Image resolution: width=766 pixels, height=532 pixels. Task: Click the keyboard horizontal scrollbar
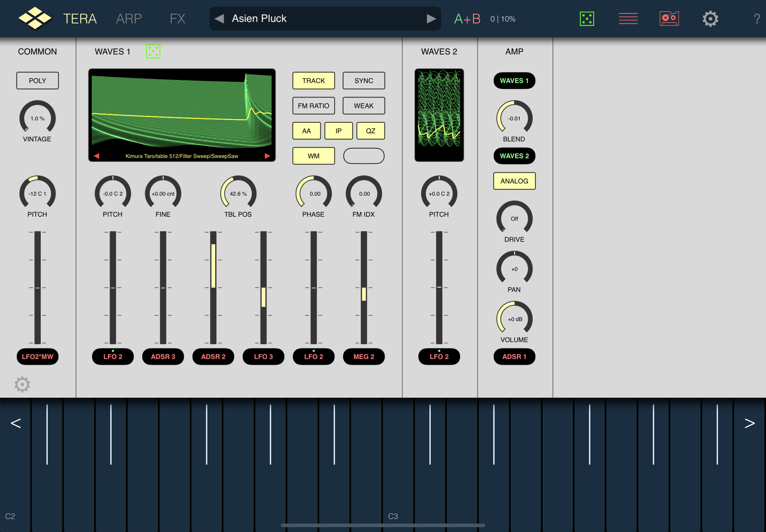pyautogui.click(x=383, y=525)
